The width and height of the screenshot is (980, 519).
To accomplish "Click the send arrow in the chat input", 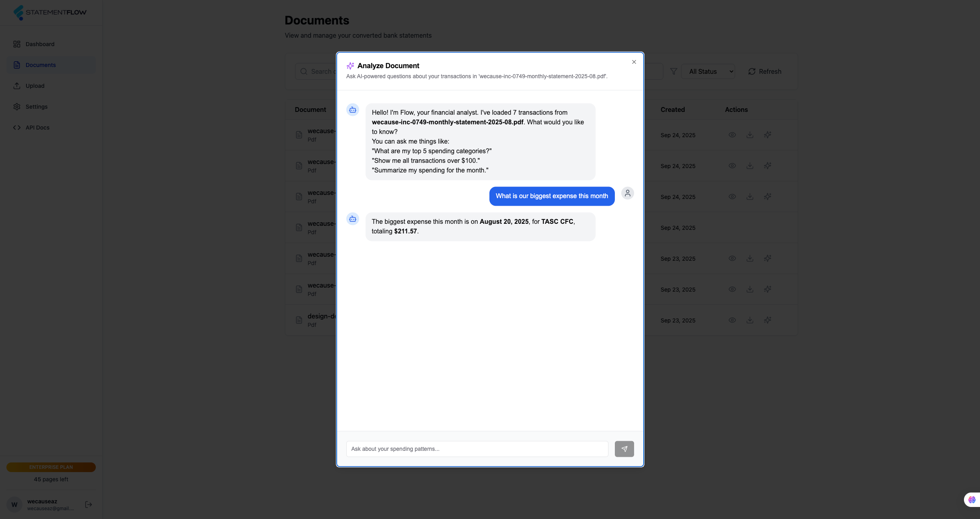I will coord(624,449).
